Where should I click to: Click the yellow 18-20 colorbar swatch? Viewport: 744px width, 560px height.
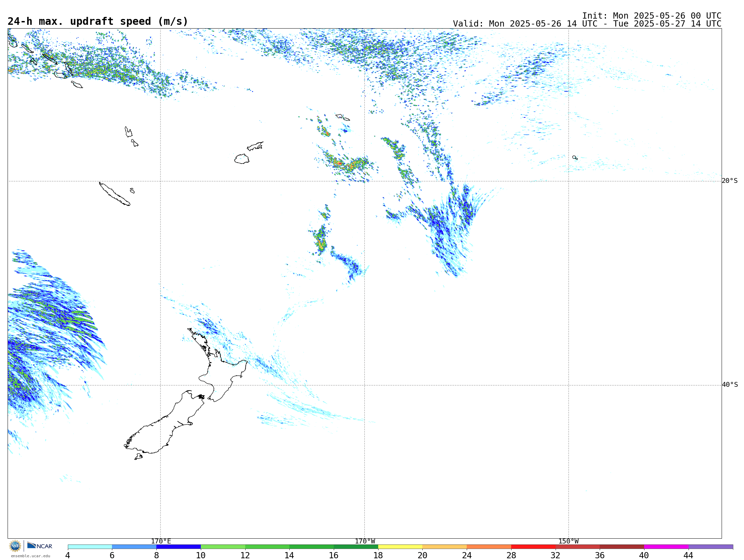[x=400, y=547]
